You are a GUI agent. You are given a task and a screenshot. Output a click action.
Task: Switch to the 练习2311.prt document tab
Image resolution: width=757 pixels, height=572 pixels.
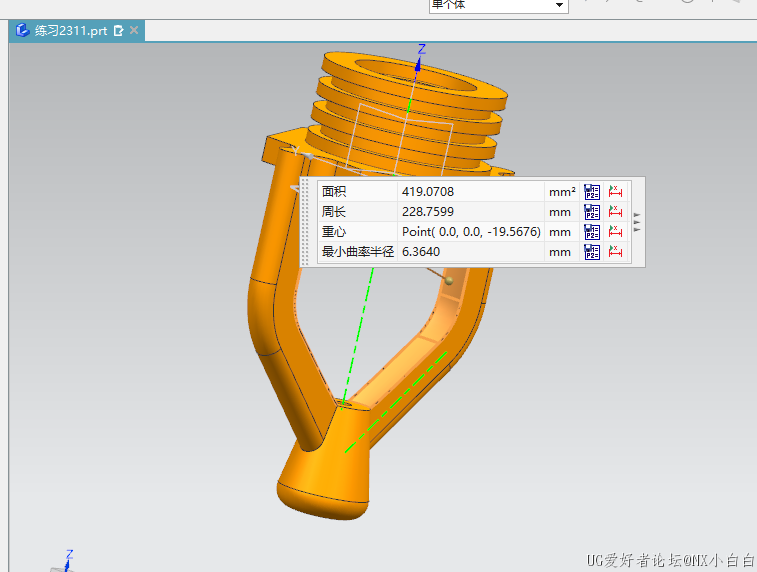[x=70, y=31]
